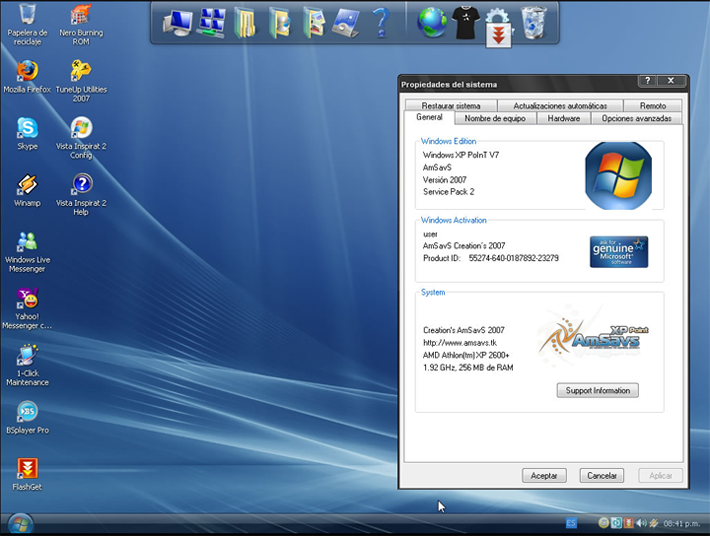Click the black T-shirt icon in the dock

(466, 23)
